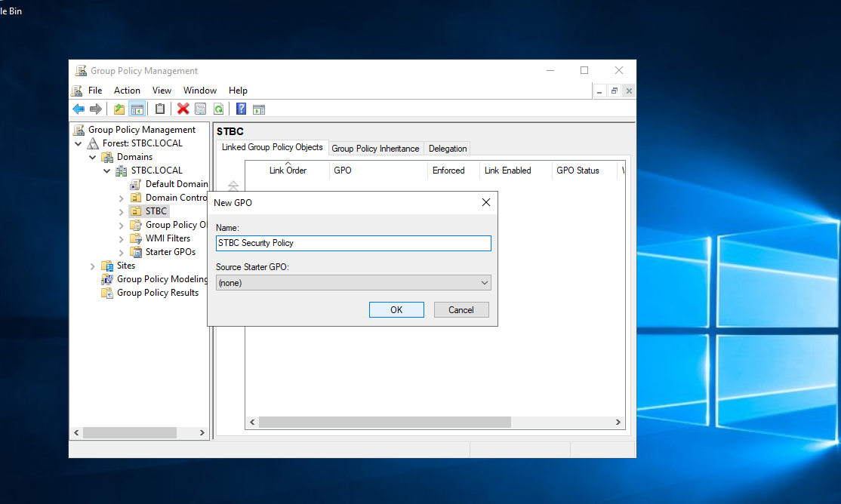Open Help via blue question mark icon
Image resolution: width=841 pixels, height=504 pixels.
point(242,109)
